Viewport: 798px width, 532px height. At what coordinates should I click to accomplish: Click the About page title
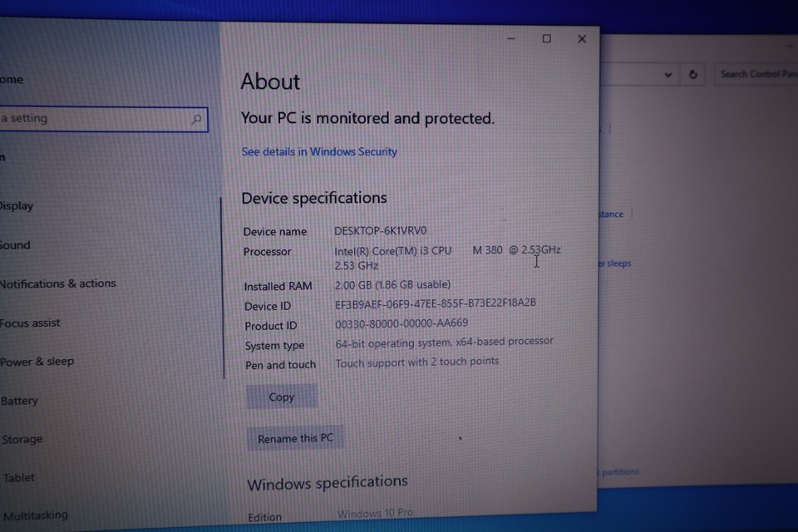click(270, 81)
